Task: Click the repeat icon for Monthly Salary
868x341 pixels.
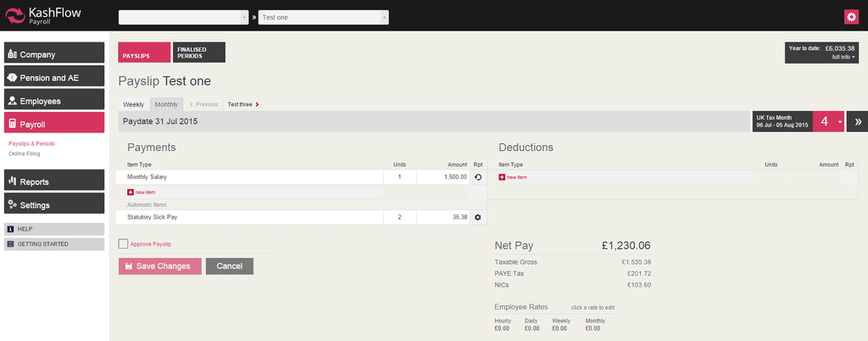Action: [477, 177]
